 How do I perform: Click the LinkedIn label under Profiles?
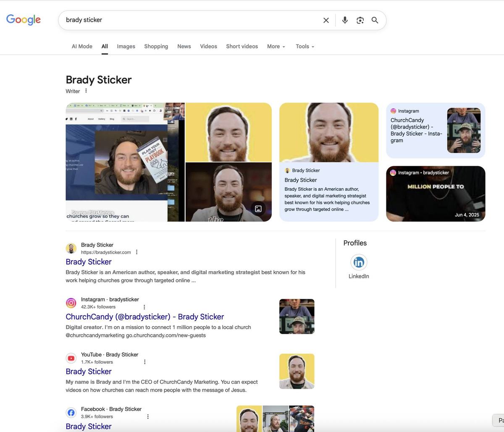359,276
